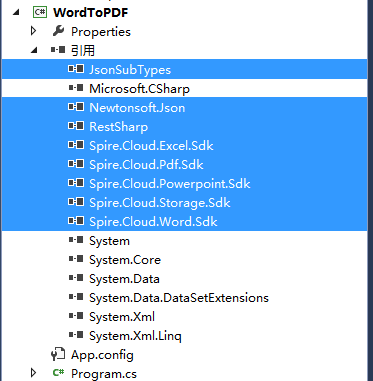Click the reference icon beside JsonSubTypes

tap(76, 69)
